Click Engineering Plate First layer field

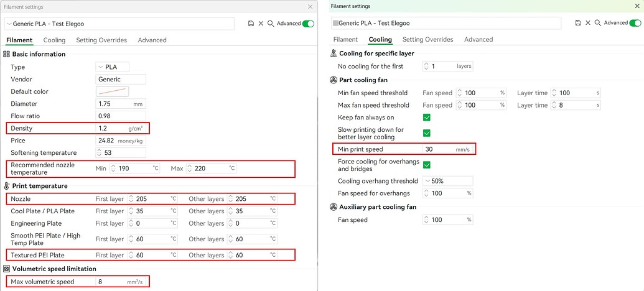152,224
